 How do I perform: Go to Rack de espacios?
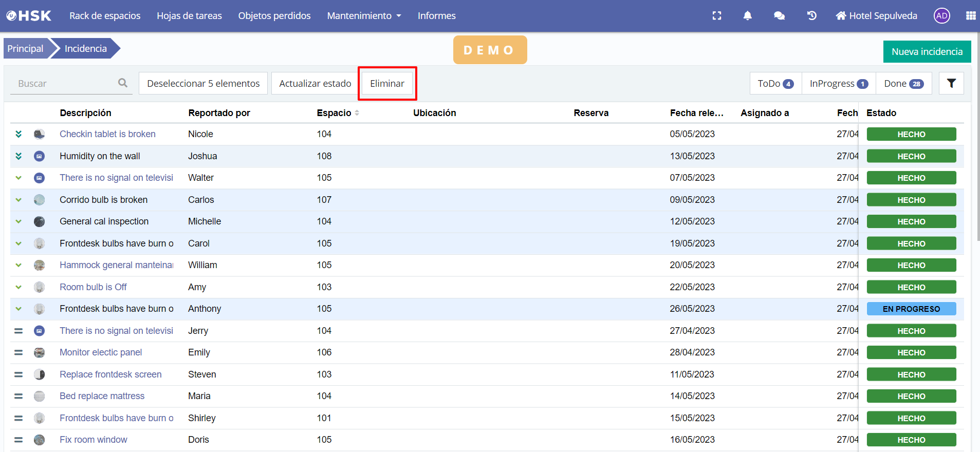coord(105,16)
